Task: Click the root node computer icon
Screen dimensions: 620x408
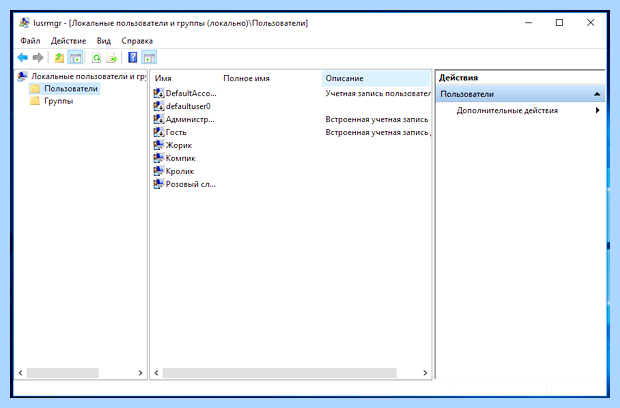Action: 23,76
